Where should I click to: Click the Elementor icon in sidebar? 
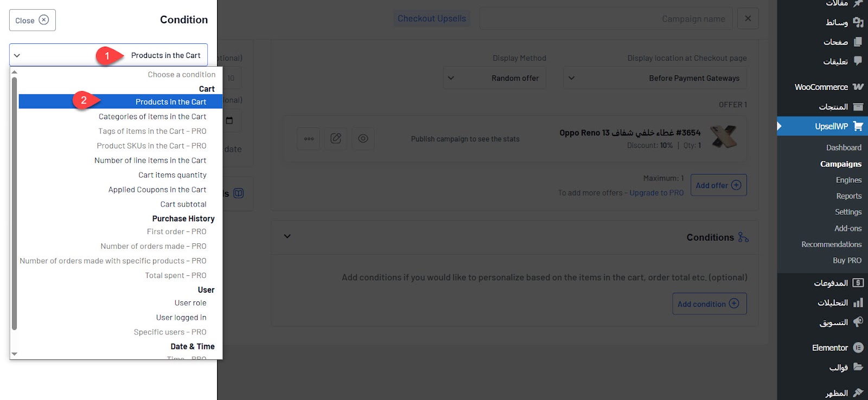tap(858, 347)
